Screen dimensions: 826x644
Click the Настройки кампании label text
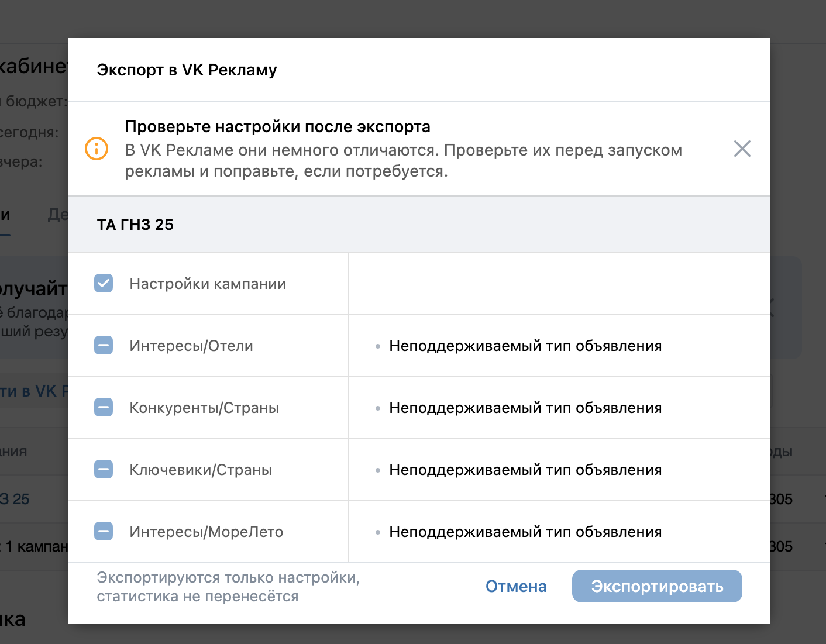click(208, 284)
